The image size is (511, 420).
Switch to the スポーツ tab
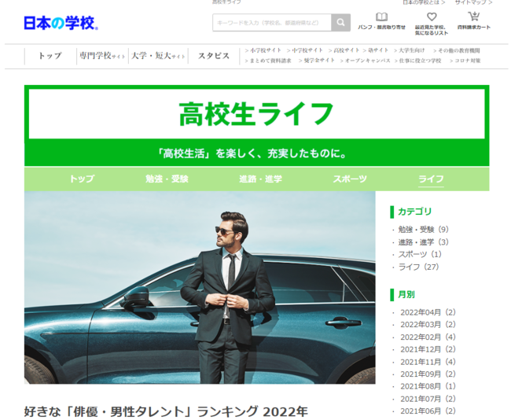pos(349,179)
